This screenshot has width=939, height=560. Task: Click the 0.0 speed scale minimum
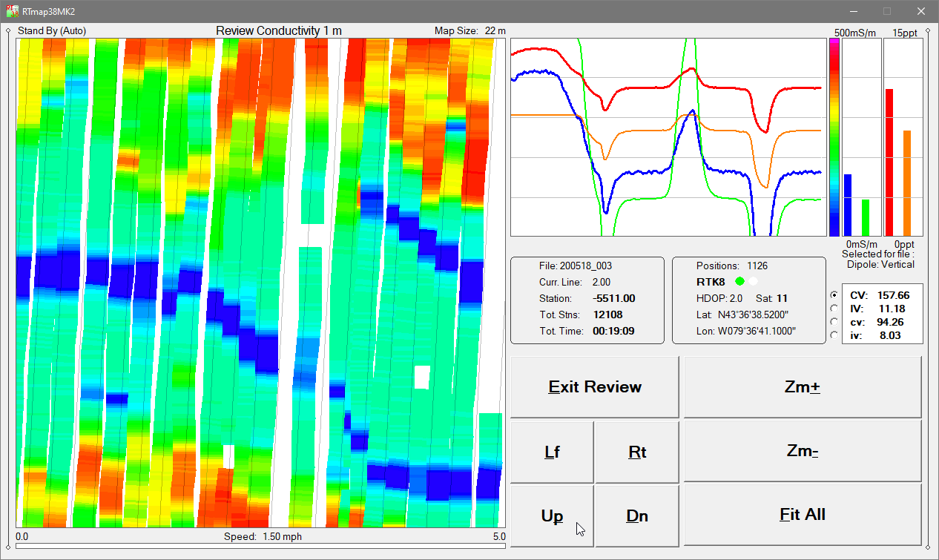(22, 536)
